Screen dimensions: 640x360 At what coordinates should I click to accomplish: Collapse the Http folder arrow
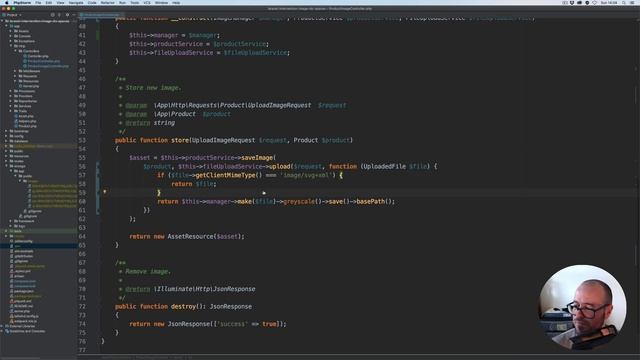click(x=11, y=46)
